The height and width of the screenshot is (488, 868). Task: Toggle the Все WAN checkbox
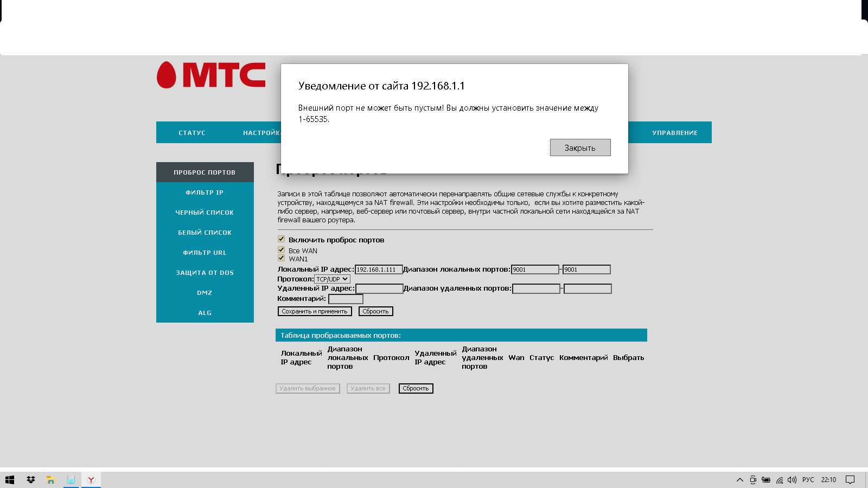point(282,250)
